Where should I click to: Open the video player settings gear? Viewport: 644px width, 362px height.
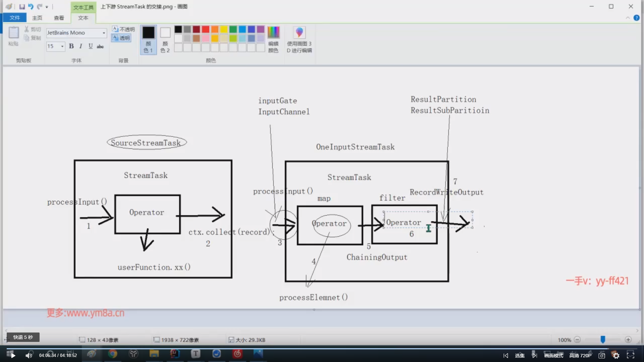(616, 355)
